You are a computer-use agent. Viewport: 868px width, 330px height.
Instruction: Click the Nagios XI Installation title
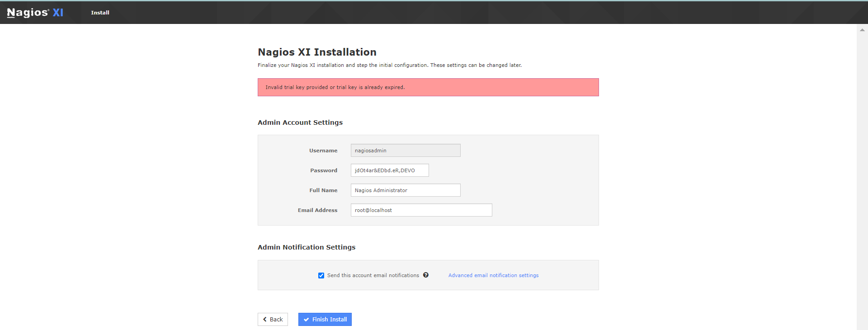[x=317, y=52]
